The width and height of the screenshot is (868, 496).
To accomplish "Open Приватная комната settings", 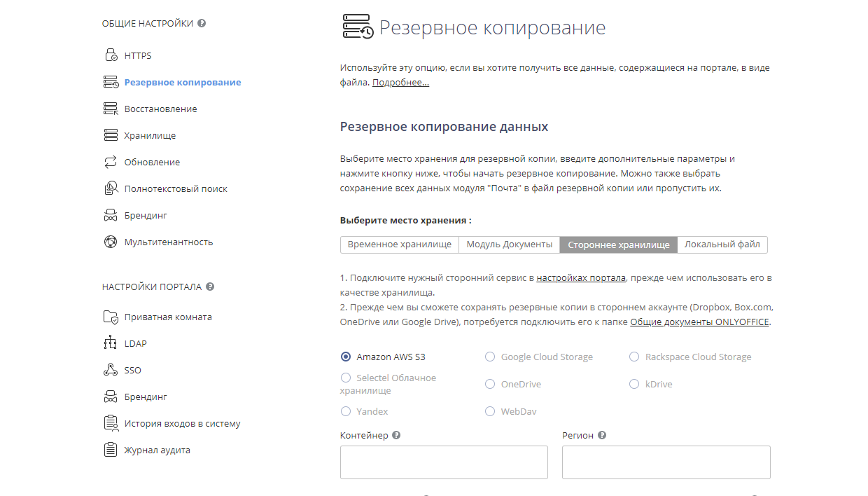I will [x=168, y=317].
